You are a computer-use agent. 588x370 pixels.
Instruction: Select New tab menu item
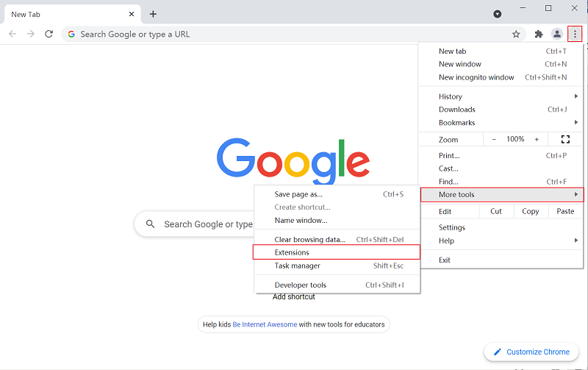(501, 51)
